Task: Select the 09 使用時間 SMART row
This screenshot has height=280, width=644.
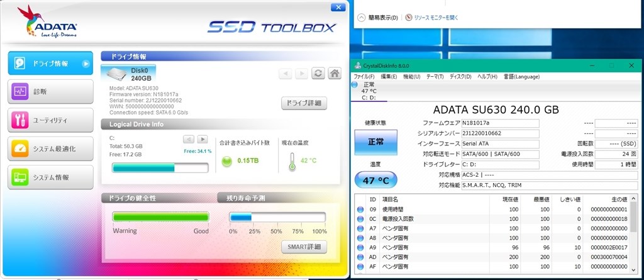Action: click(x=492, y=210)
